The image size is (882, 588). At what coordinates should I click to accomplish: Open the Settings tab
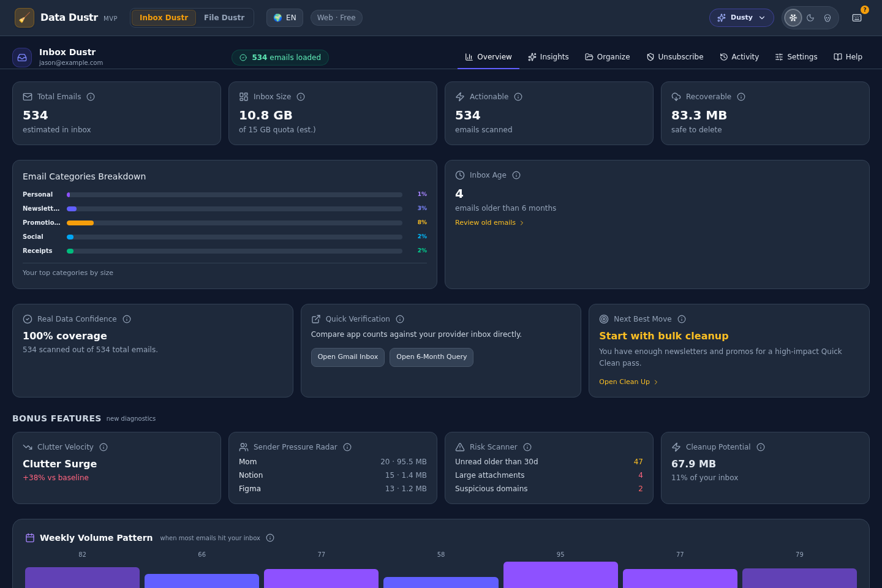pyautogui.click(x=796, y=57)
